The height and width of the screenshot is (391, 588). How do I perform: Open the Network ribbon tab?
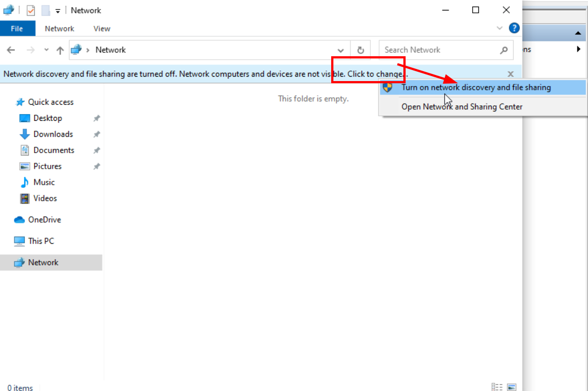60,29
